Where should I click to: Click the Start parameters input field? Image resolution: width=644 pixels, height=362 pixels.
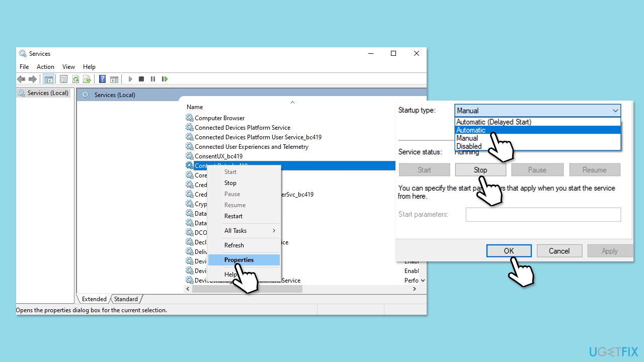(543, 215)
